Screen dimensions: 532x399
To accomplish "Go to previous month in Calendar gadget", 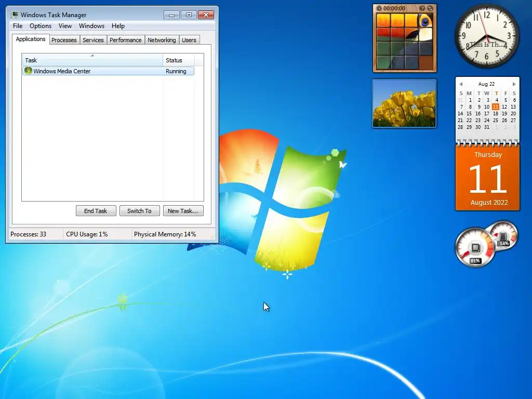I will 461,84.
